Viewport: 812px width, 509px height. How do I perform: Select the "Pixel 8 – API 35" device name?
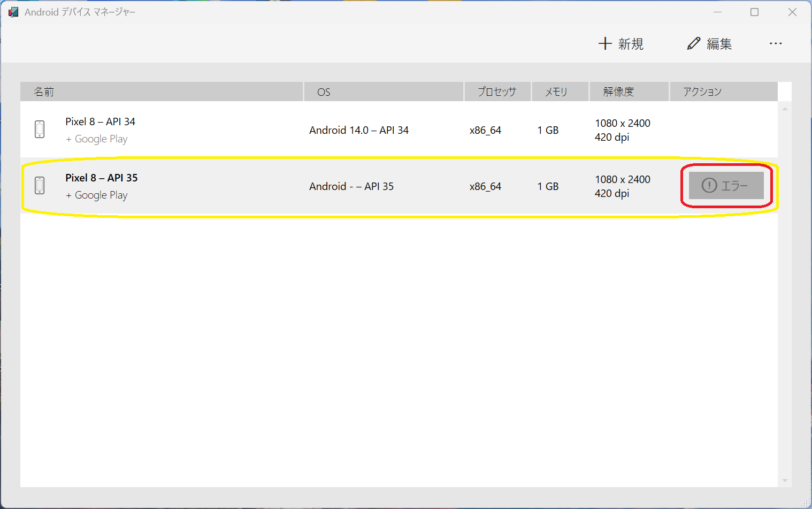pos(101,178)
